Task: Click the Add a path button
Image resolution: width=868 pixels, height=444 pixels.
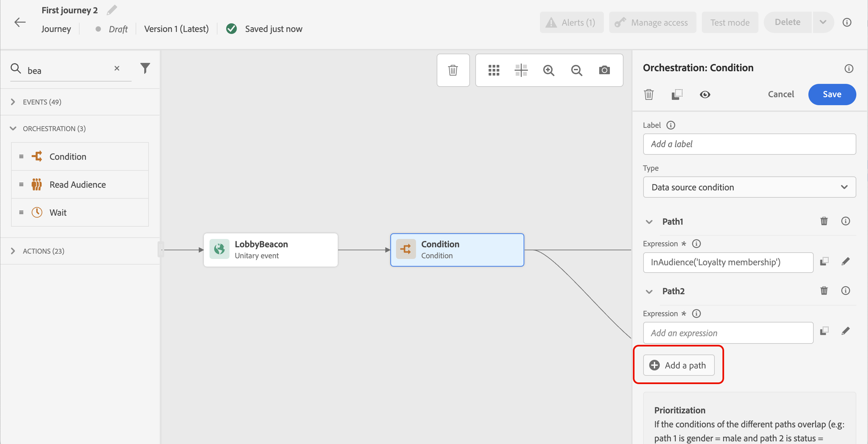Action: click(x=678, y=365)
